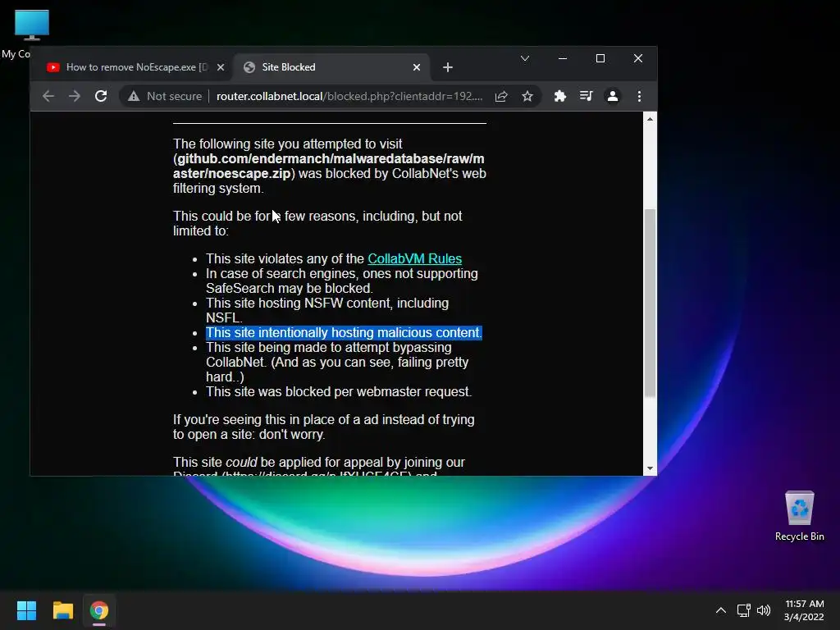Share this page via share icon
The height and width of the screenshot is (630, 840).
[501, 97]
